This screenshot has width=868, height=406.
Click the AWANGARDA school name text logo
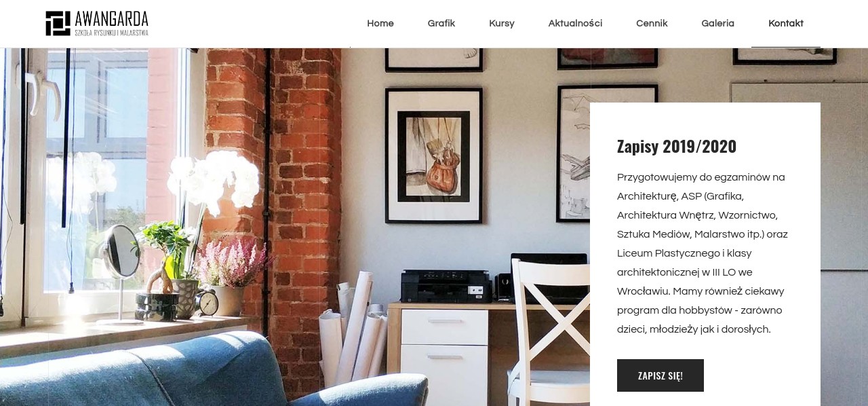click(x=112, y=23)
